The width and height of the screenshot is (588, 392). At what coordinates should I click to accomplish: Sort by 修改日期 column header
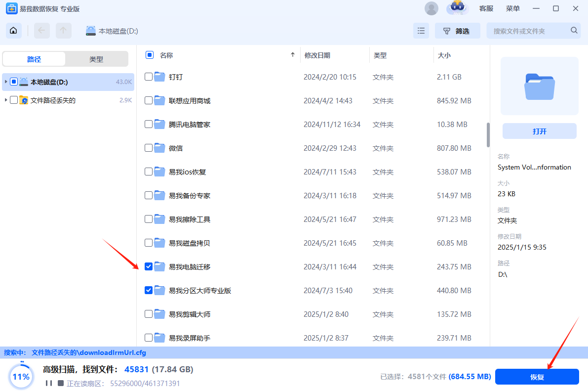click(x=317, y=55)
